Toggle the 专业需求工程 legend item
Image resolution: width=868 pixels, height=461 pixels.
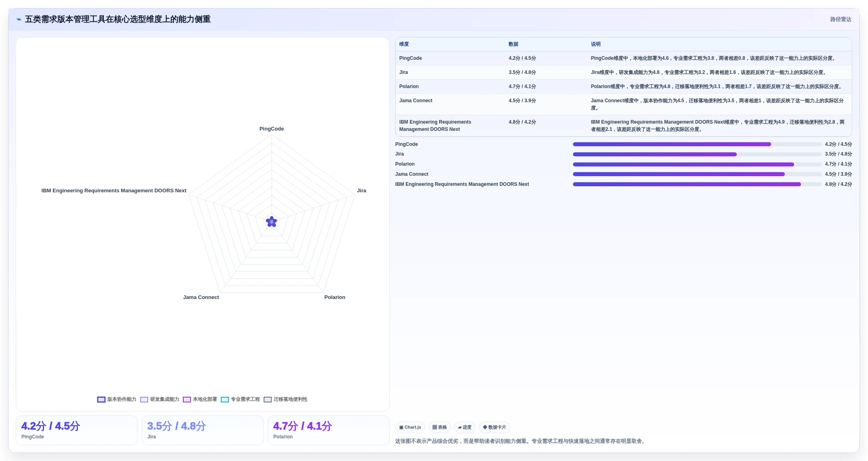240,399
